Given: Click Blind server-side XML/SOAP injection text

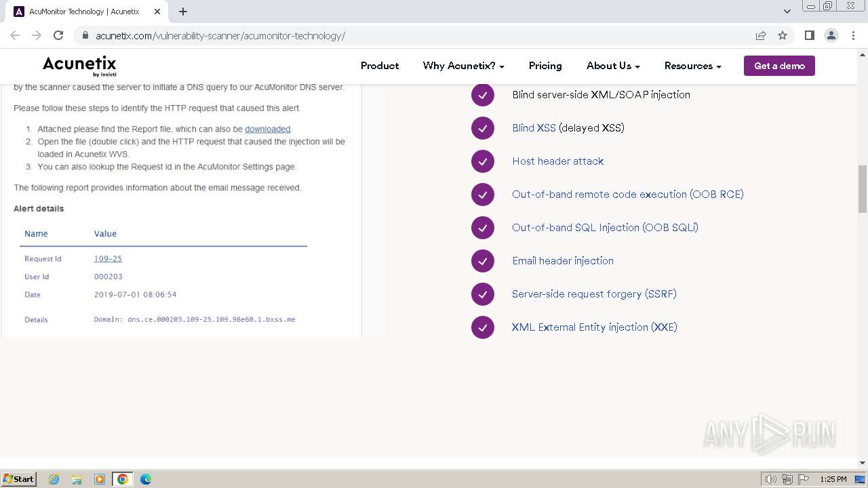Looking at the screenshot, I should click(x=601, y=95).
